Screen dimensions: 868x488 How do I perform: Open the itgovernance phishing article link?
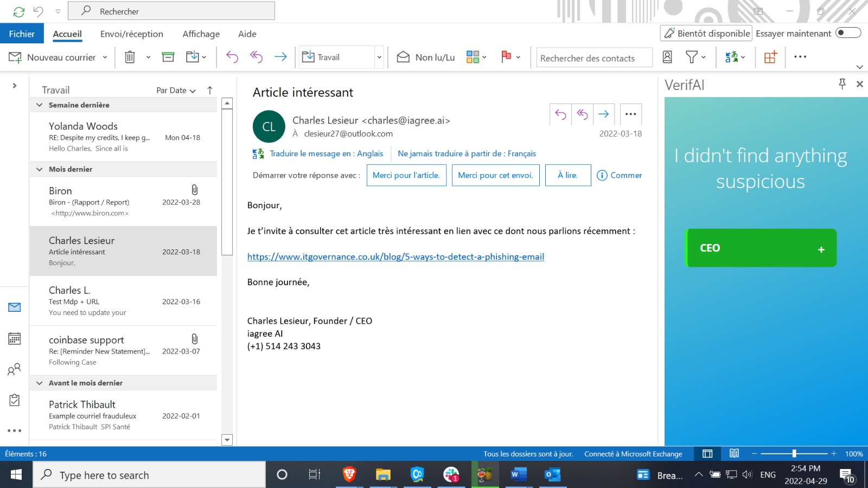[x=395, y=257]
